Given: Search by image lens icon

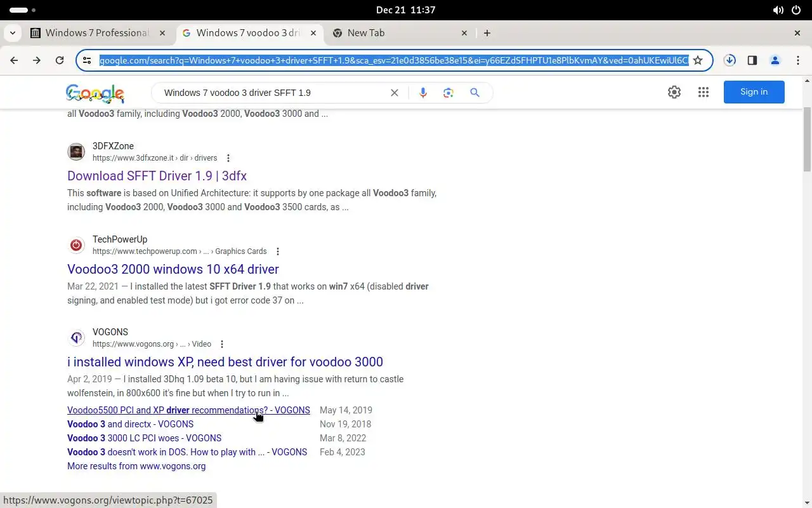Looking at the screenshot, I should click(x=449, y=93).
